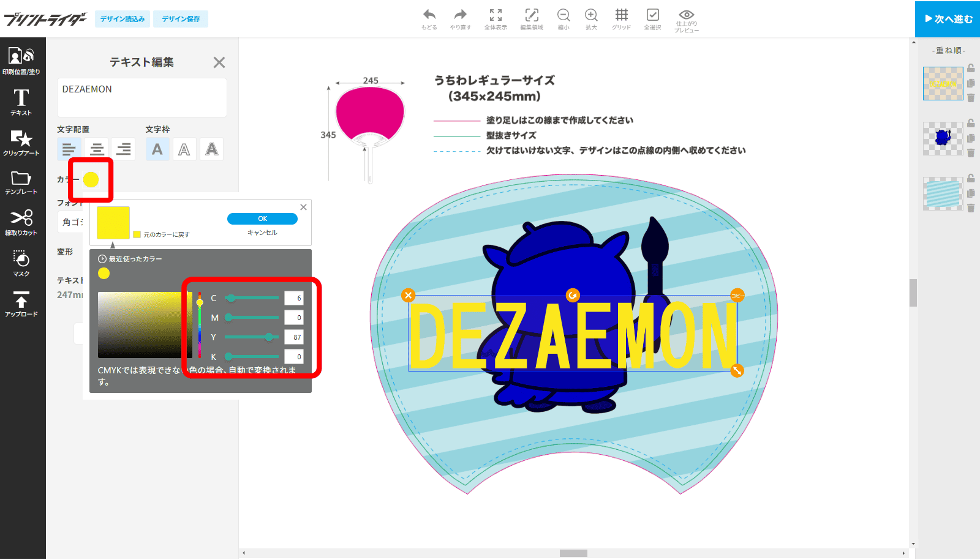The image size is (980, 560).
Task: Toggle lock on DEZAEMON text layer
Action: [x=971, y=68]
